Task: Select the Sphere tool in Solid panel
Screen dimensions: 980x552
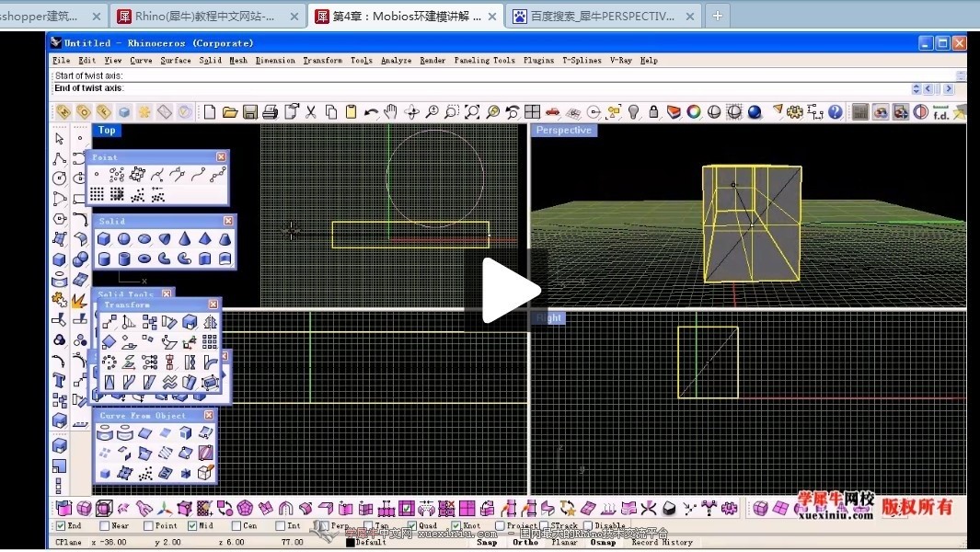Action: (124, 239)
